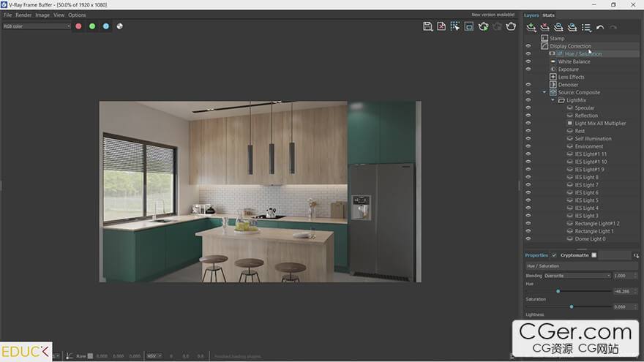Hide the Denoiser layer
This screenshot has width=644, height=362.
tap(528, 85)
